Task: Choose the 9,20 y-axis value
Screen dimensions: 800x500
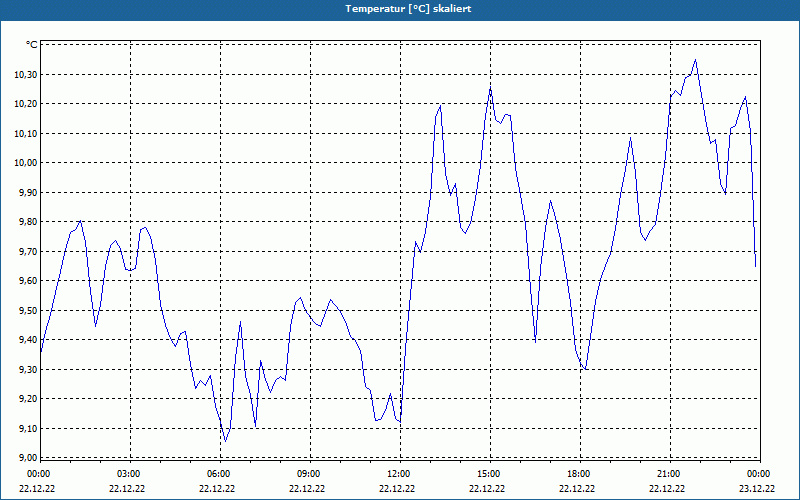Action: point(28,398)
